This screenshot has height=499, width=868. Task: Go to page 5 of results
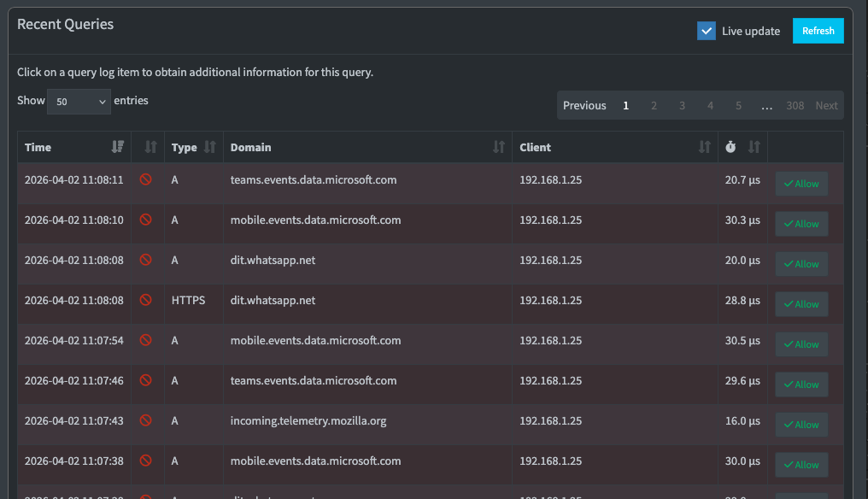pyautogui.click(x=738, y=105)
